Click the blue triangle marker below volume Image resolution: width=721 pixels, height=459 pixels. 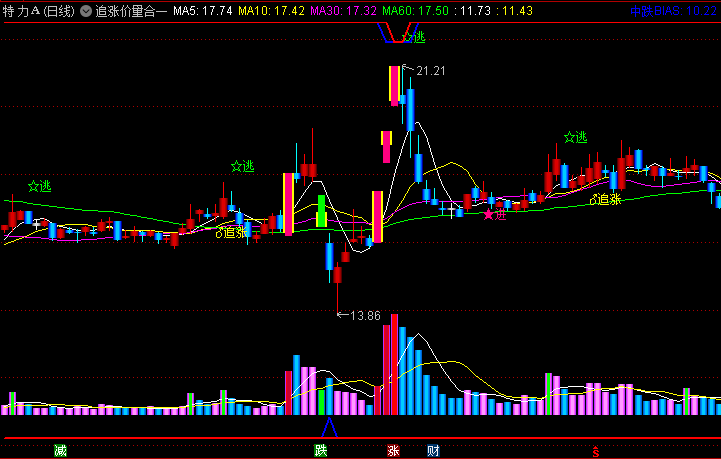click(x=329, y=427)
